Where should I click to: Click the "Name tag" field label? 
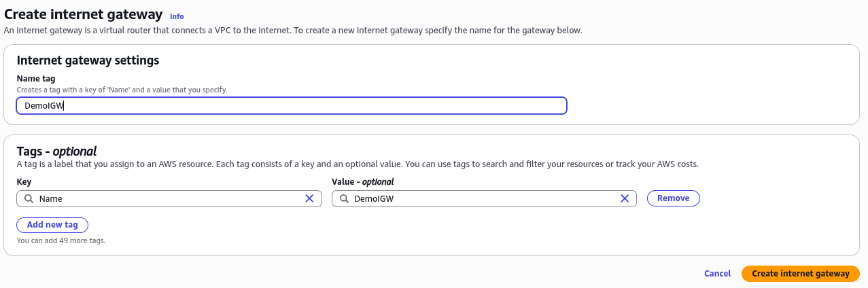coord(36,79)
